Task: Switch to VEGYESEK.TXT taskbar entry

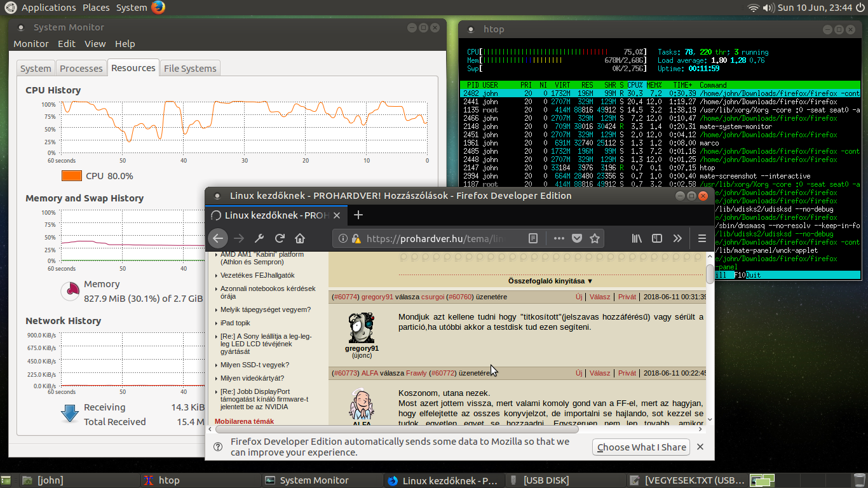Action: 688,480
